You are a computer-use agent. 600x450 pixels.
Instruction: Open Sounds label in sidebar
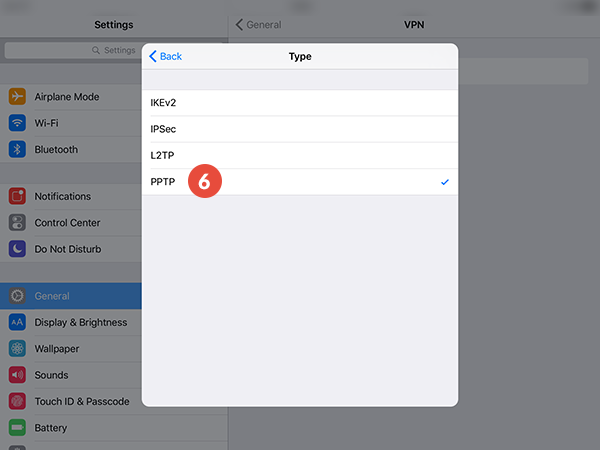(51, 375)
